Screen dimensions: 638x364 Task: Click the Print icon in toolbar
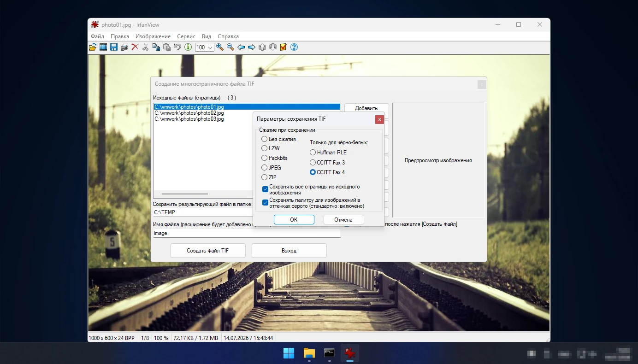click(124, 47)
